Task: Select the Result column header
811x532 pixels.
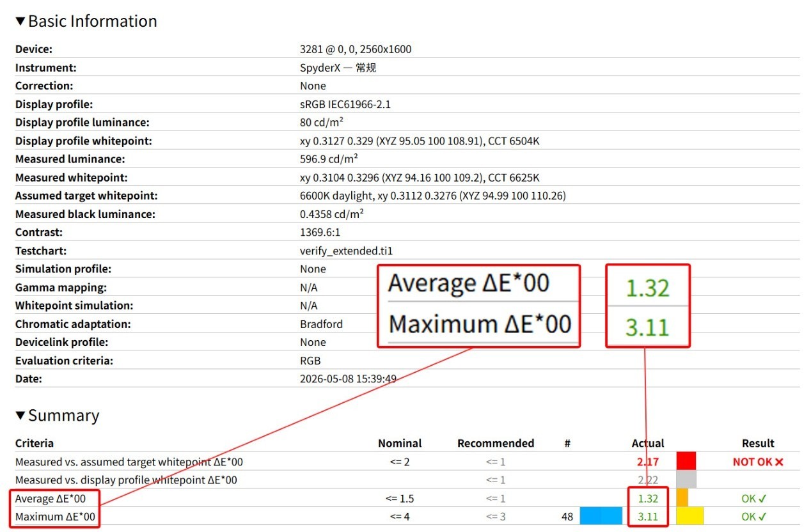Action: 758,443
